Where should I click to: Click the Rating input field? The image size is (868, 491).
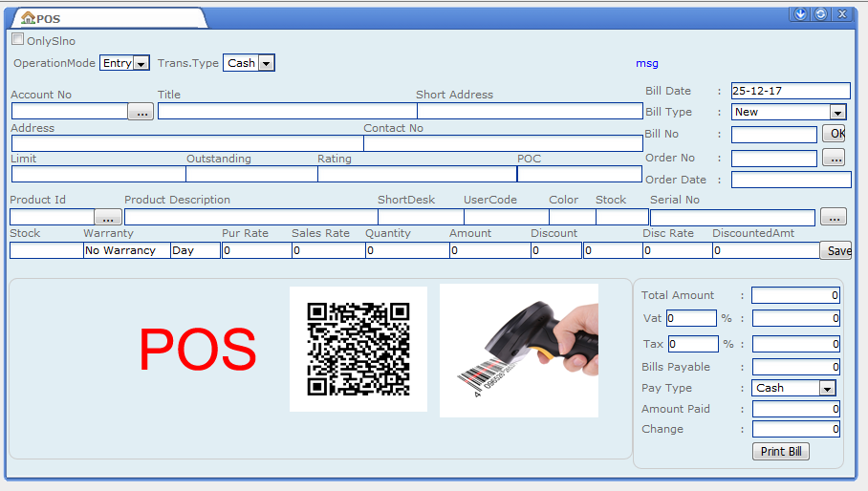(x=418, y=174)
